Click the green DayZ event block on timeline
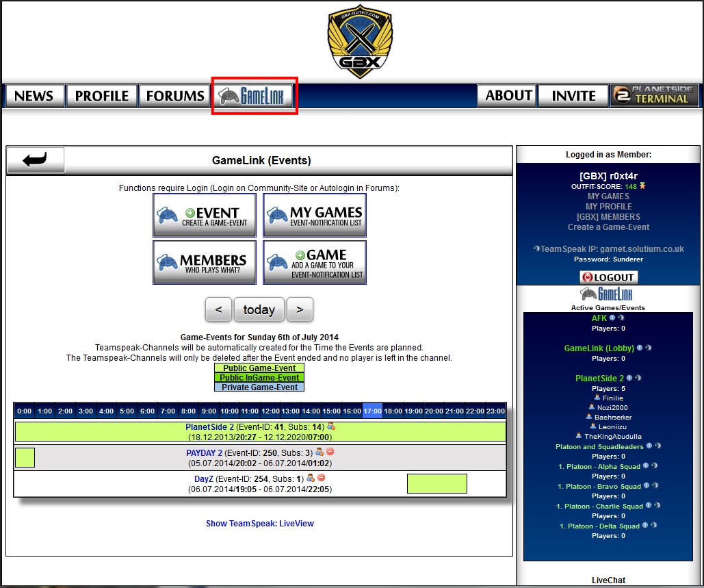Viewport: 704px width, 588px height. tap(436, 483)
